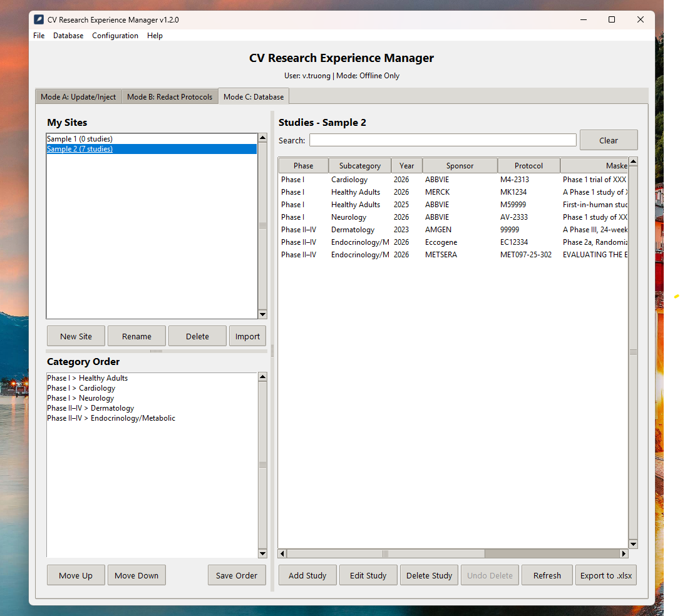Click the New Site button
The image size is (680, 616).
[76, 336]
